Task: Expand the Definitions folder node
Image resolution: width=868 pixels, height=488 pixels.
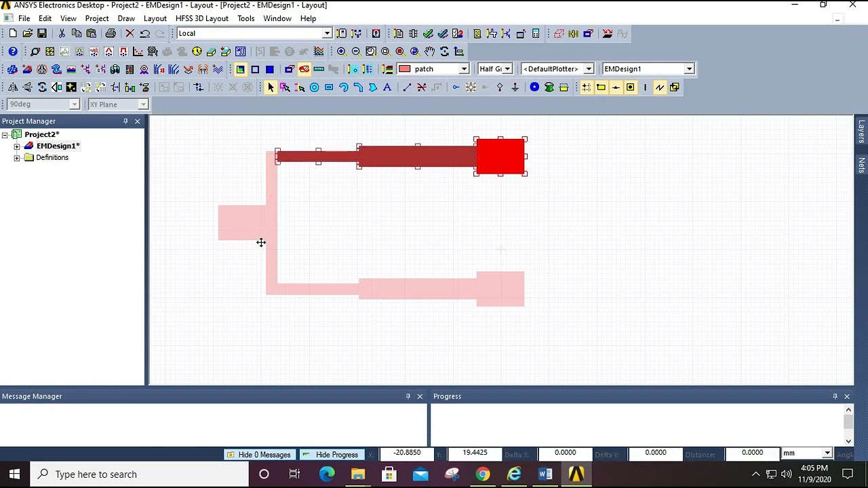Action: [17, 158]
